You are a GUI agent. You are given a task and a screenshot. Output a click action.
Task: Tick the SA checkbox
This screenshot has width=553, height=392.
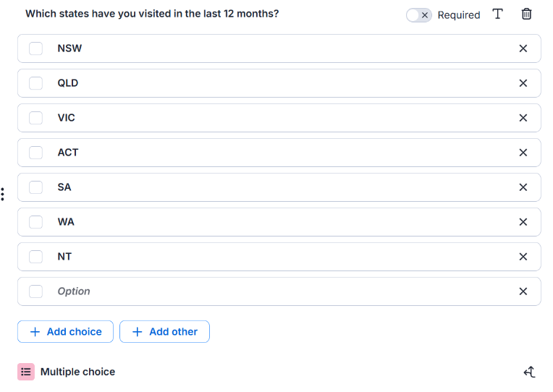coord(35,187)
